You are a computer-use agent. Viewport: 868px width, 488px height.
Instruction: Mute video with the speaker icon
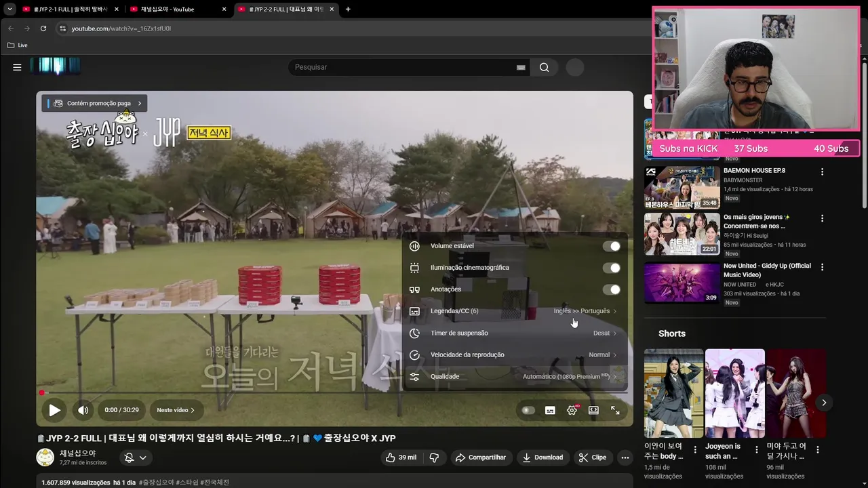tap(83, 410)
